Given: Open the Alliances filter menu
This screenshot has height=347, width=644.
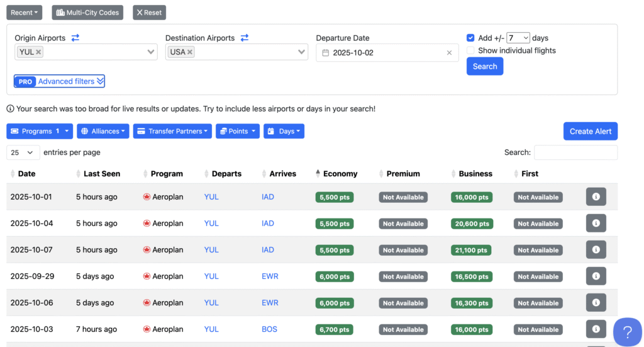Looking at the screenshot, I should click(x=103, y=131).
